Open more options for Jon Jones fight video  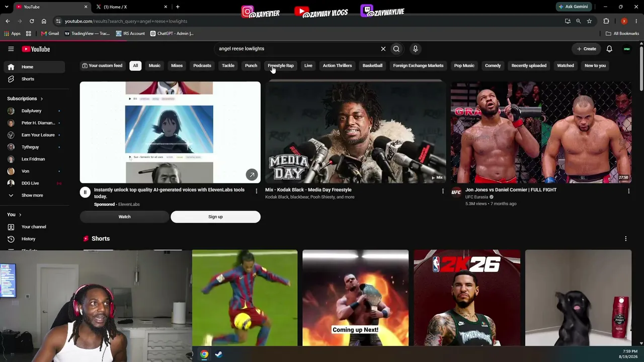point(628,191)
